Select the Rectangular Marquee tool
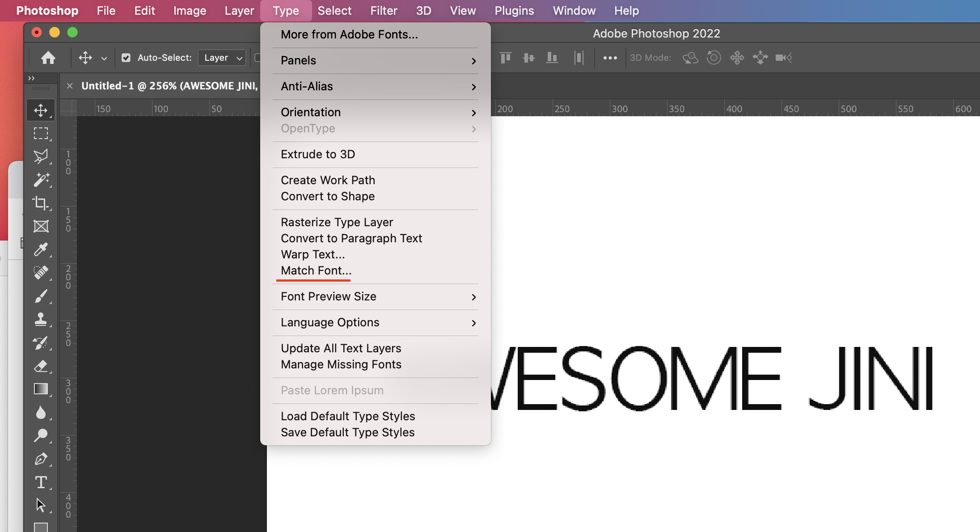 tap(41, 133)
